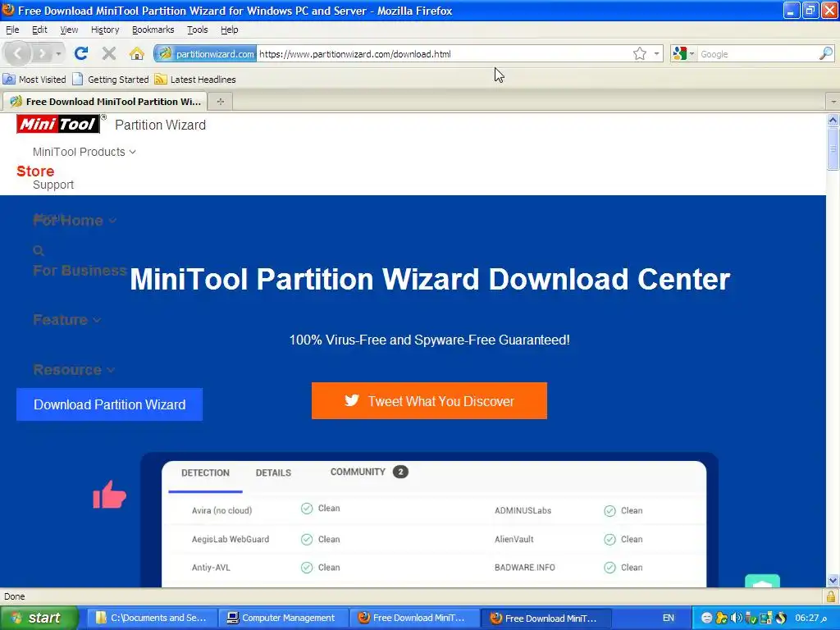The image size is (840, 630).
Task: Open the File menu
Action: 12,30
